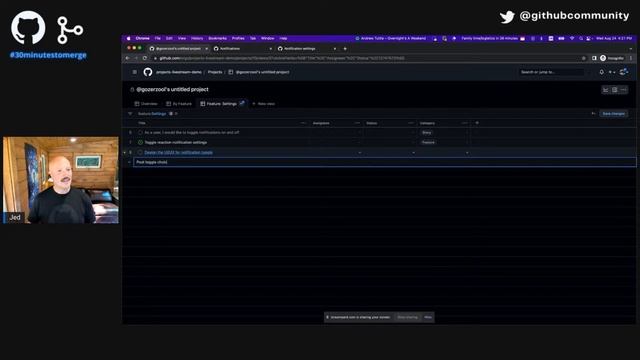This screenshot has width=640, height=360.
Task: Expand Status dropdown on Design the UI/UX row
Action: tap(413, 153)
